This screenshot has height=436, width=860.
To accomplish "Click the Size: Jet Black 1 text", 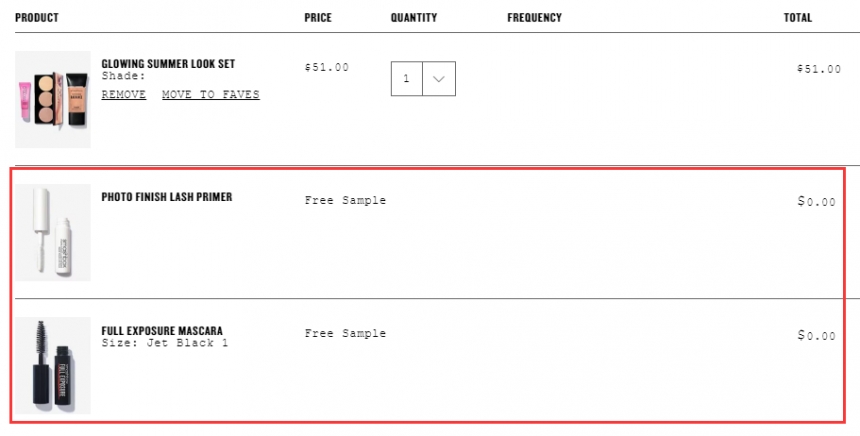I will tap(165, 343).
